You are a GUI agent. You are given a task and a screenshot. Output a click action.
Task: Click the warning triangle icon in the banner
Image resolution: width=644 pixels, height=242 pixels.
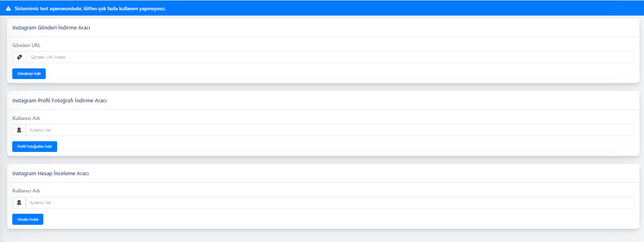point(8,9)
